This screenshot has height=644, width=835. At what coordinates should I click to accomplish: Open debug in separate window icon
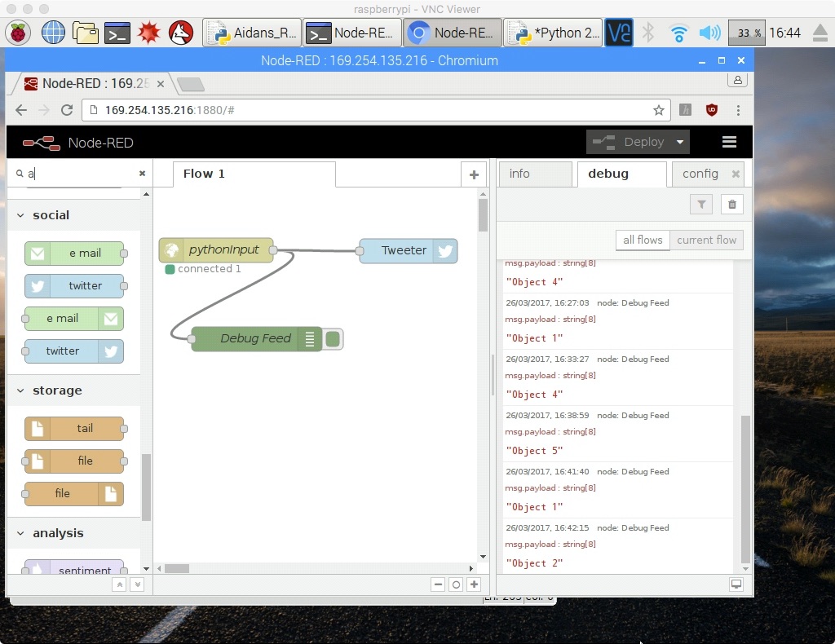[x=736, y=584]
